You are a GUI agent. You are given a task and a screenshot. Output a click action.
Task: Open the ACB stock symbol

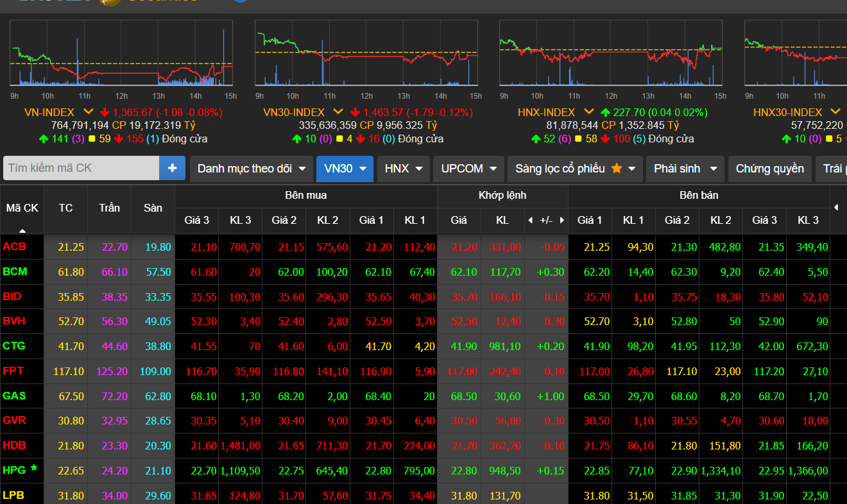tap(14, 247)
